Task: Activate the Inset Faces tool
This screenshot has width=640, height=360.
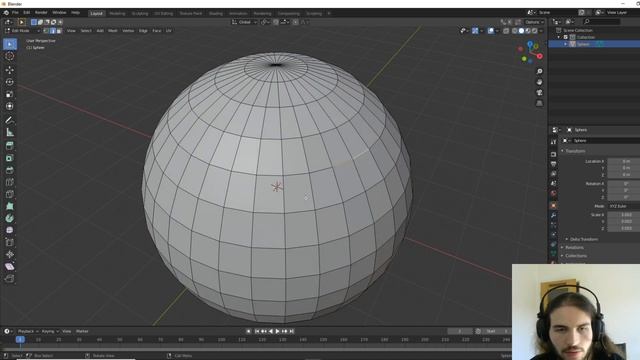Action: pos(10,158)
